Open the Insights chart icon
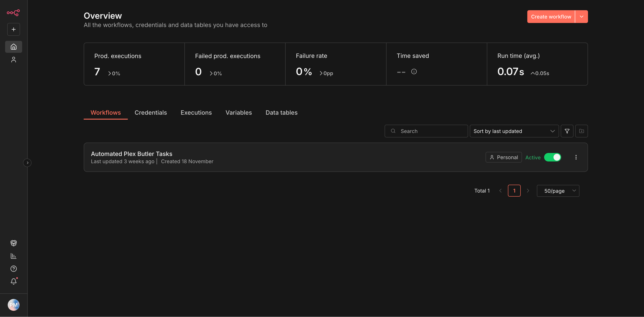 13,256
